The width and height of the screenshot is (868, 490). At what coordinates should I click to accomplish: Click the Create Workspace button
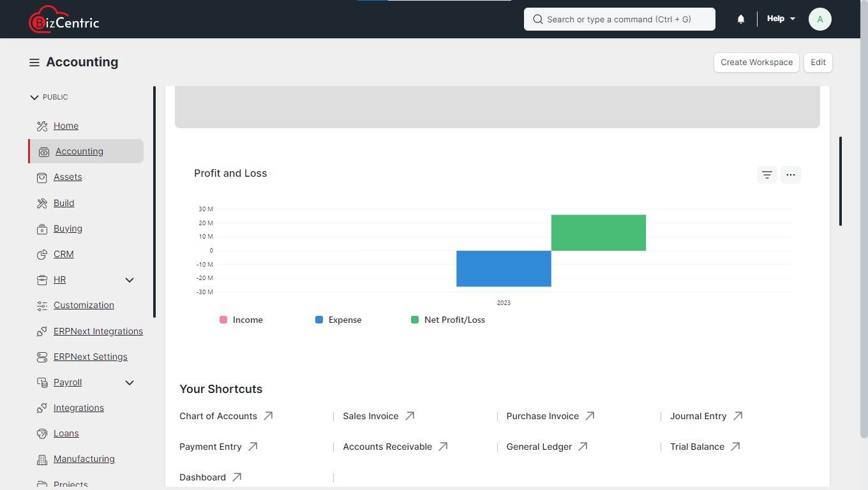(x=756, y=63)
